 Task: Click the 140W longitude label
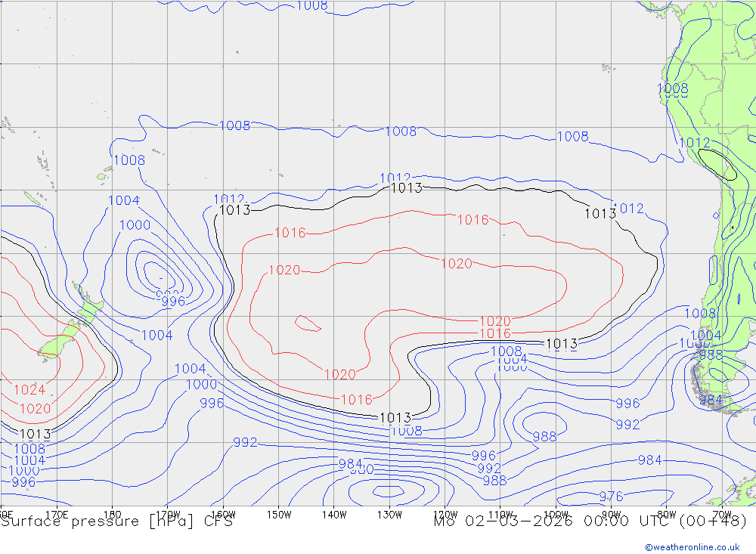[334, 515]
